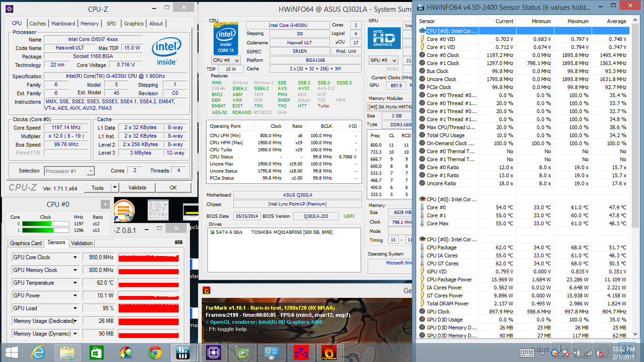Click OK button in CPU-Z
Image resolution: width=644 pixels, height=362 pixels.
[x=173, y=188]
